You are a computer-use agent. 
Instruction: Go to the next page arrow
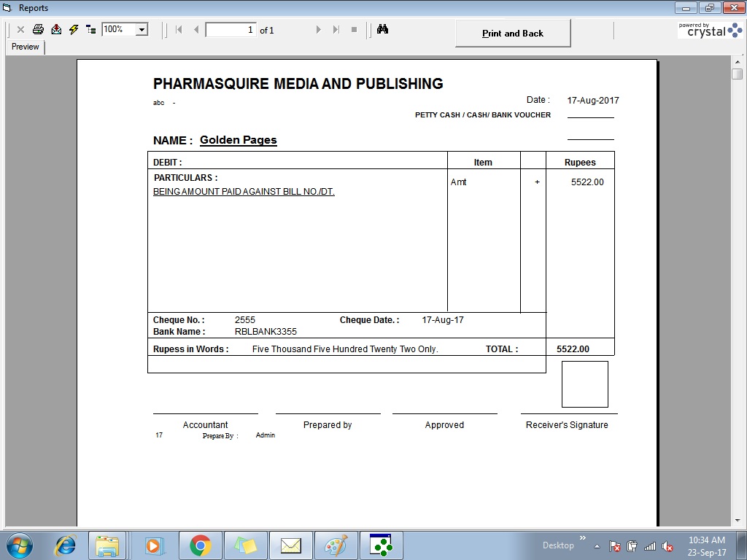(318, 30)
